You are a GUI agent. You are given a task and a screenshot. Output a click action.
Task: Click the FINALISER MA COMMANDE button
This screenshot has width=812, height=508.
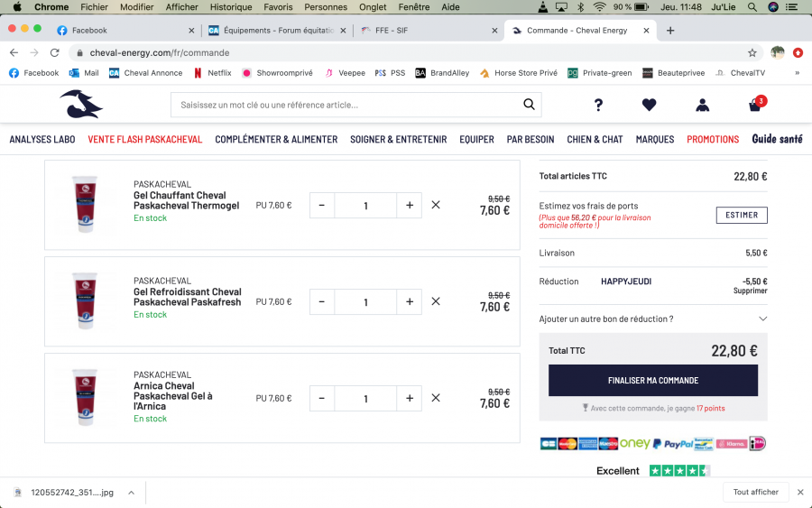652,381
